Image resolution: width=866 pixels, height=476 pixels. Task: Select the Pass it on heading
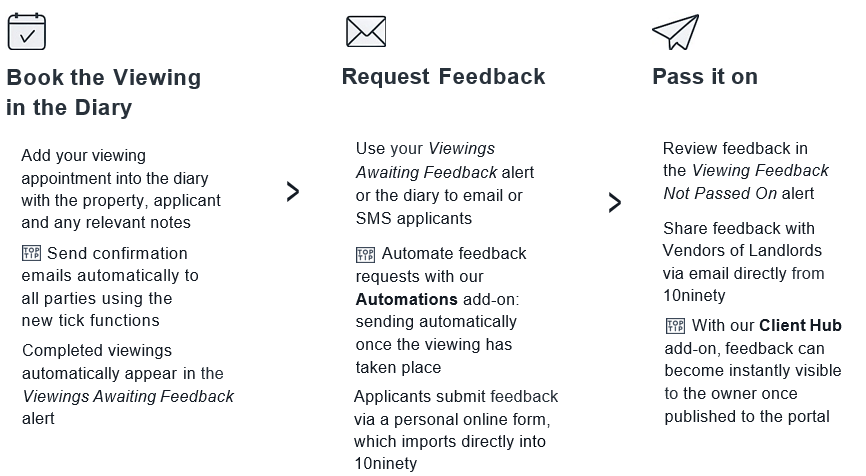coord(704,77)
